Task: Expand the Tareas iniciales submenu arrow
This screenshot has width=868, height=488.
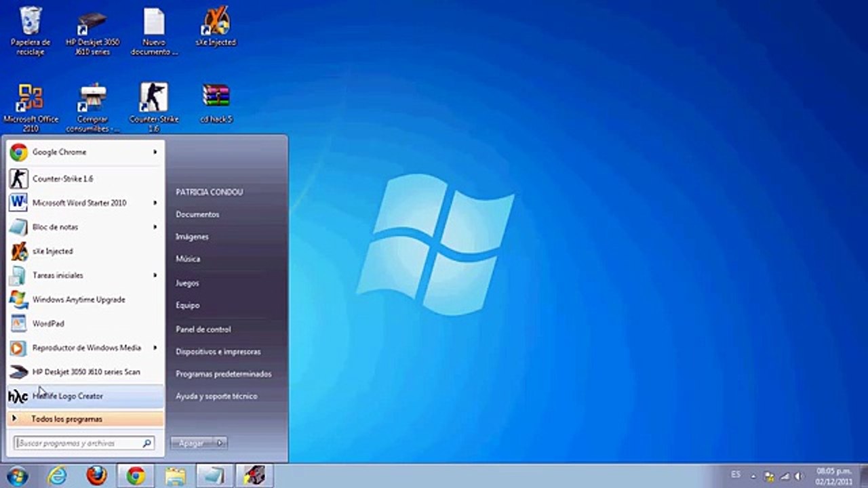Action: click(155, 275)
